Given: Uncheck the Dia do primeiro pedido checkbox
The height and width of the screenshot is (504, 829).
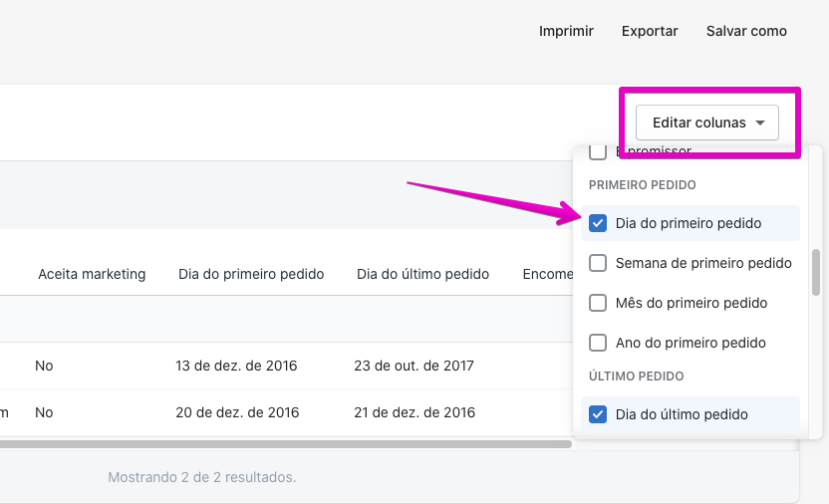Looking at the screenshot, I should (598, 223).
